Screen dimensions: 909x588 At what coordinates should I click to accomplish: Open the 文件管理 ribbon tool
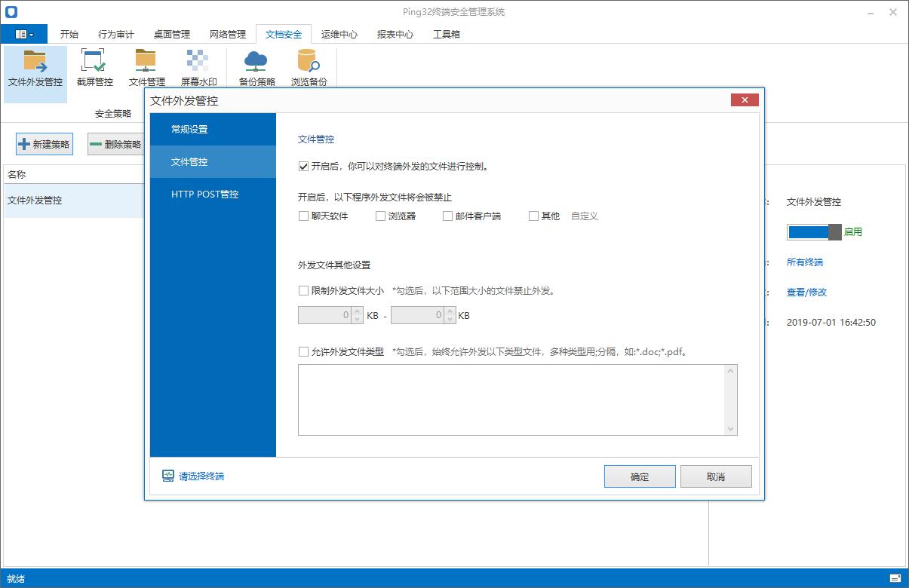[147, 69]
